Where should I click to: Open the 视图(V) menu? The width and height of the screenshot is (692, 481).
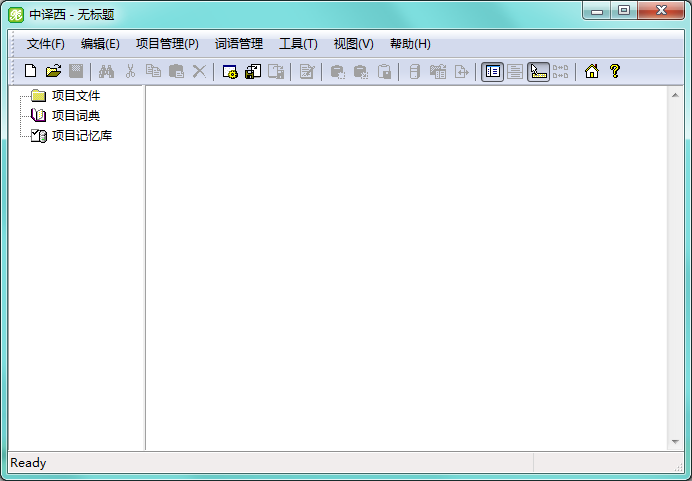pos(354,44)
